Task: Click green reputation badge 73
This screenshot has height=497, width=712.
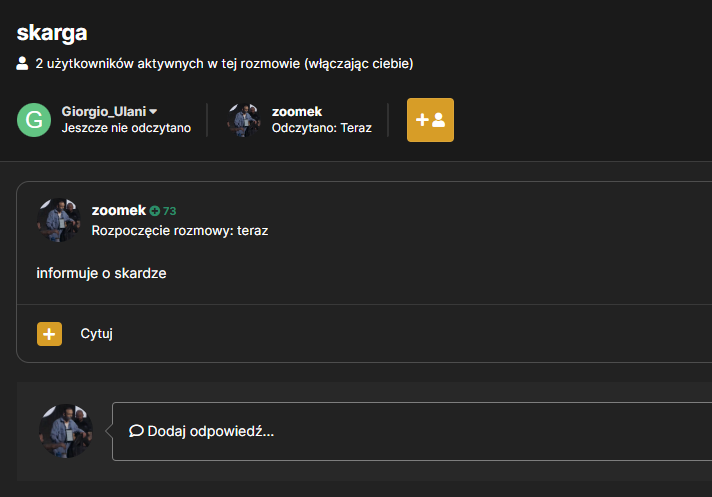Action: point(163,211)
